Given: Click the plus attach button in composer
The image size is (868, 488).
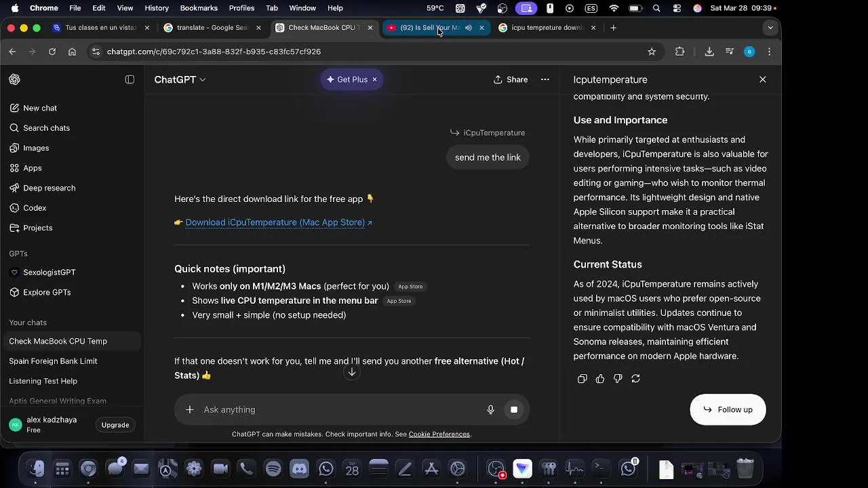Looking at the screenshot, I should click(190, 409).
